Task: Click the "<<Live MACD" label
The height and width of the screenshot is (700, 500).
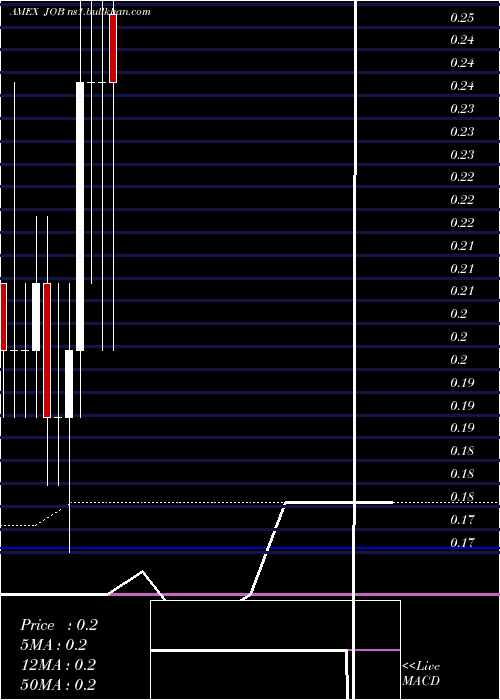Action: [421, 673]
